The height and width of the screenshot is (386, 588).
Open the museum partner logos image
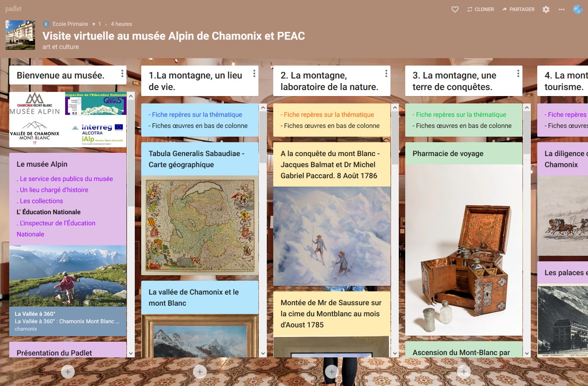click(68, 119)
